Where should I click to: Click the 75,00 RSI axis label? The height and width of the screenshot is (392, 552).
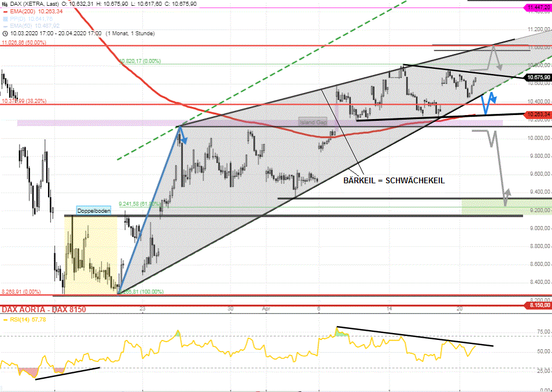pyautogui.click(x=544, y=332)
